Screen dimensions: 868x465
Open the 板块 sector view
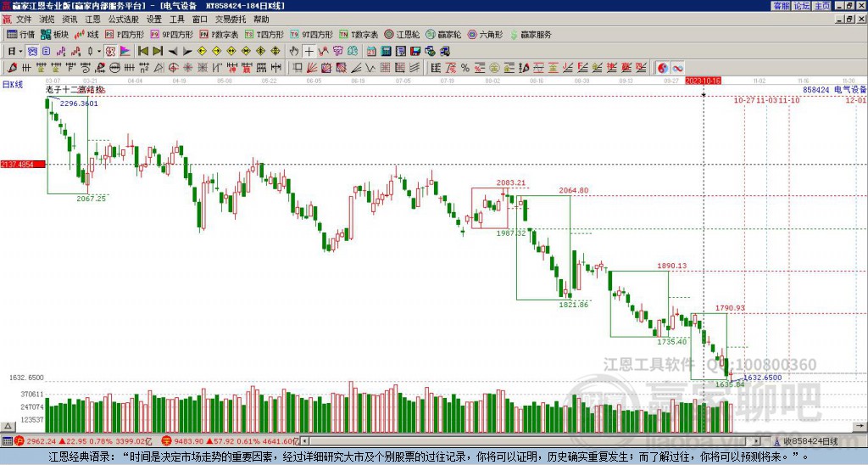coord(54,34)
